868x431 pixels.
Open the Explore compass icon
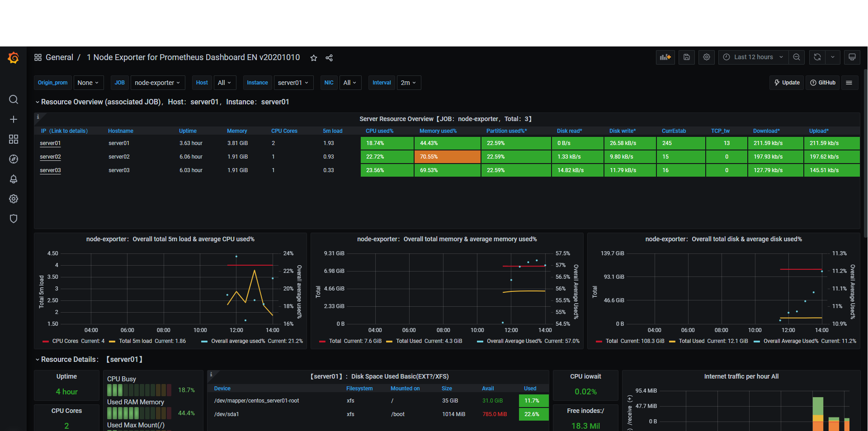14,159
